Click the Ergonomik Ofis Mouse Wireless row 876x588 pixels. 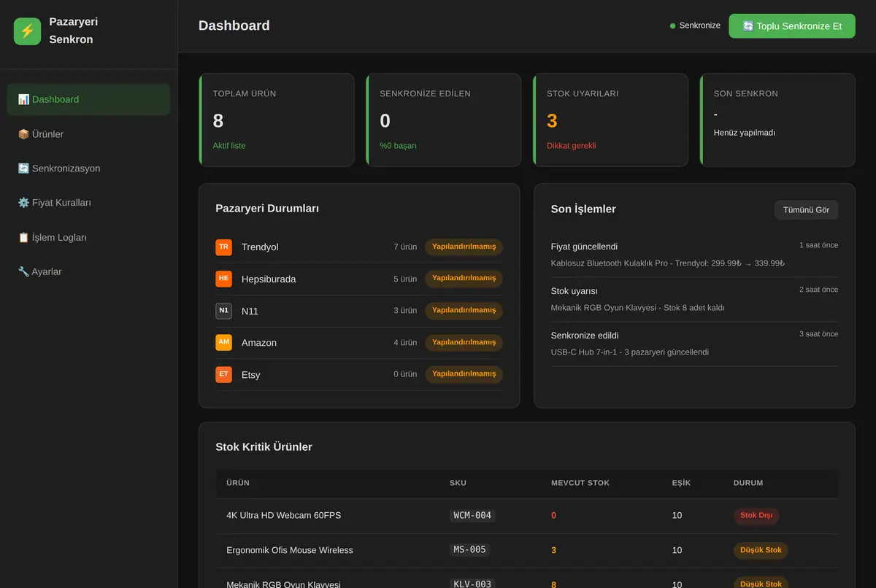527,550
